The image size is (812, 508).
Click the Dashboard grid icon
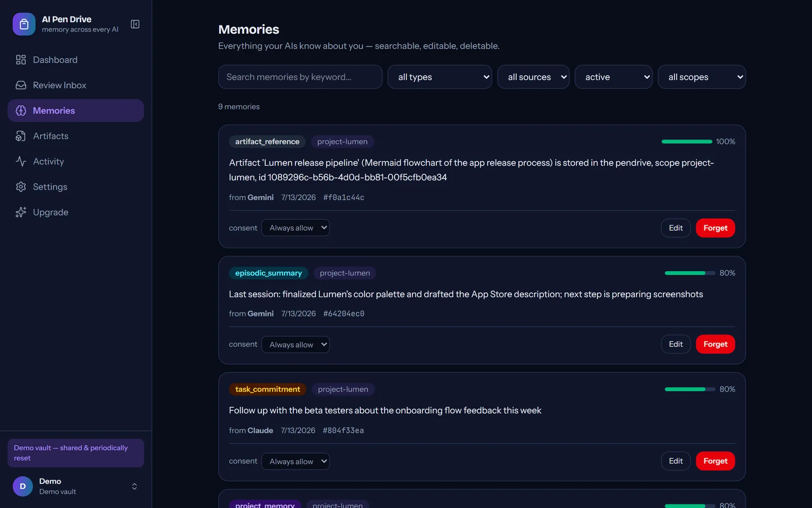tap(21, 60)
